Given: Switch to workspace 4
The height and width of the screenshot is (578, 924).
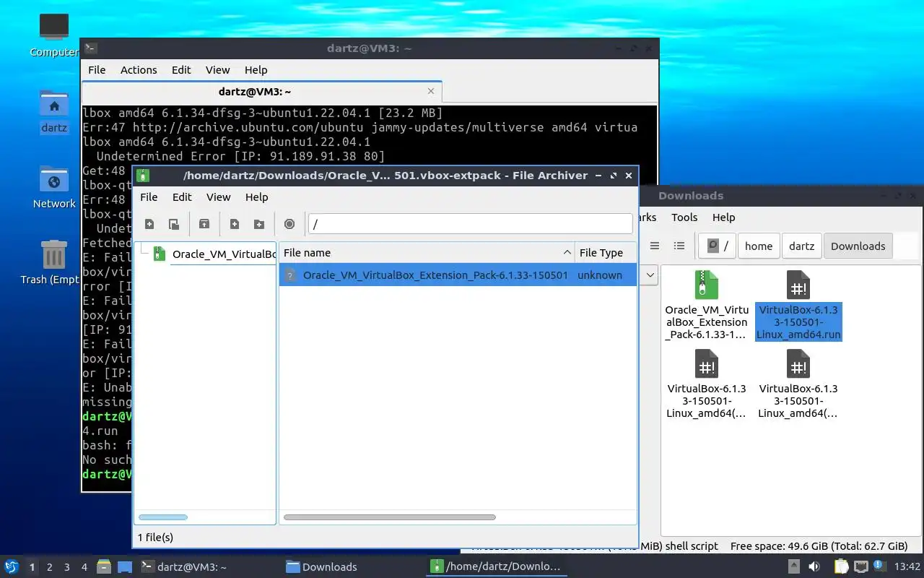Looking at the screenshot, I should pyautogui.click(x=84, y=567).
